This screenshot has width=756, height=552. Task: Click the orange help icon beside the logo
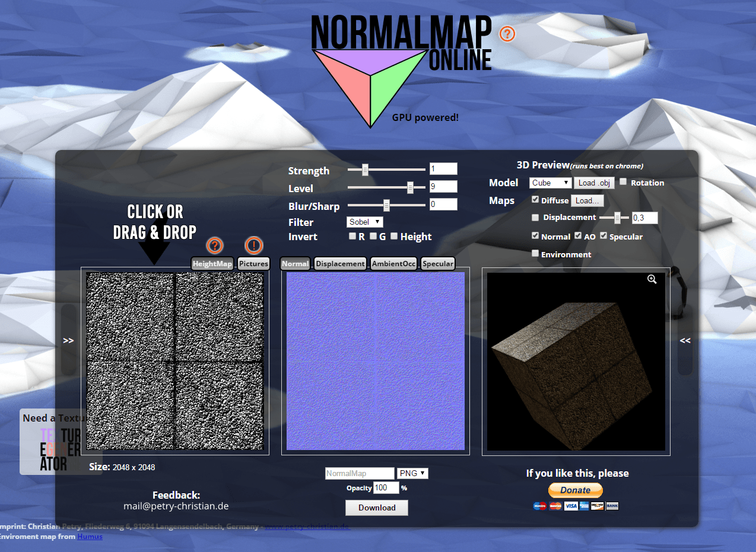(507, 34)
